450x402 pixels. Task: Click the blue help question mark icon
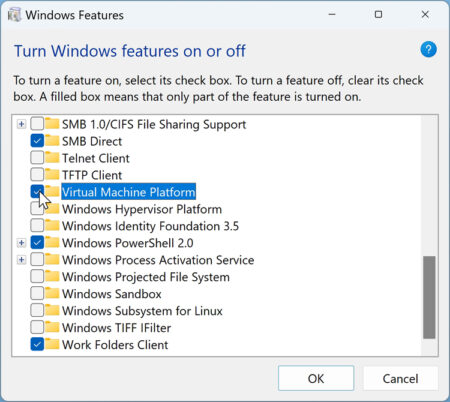click(x=428, y=49)
